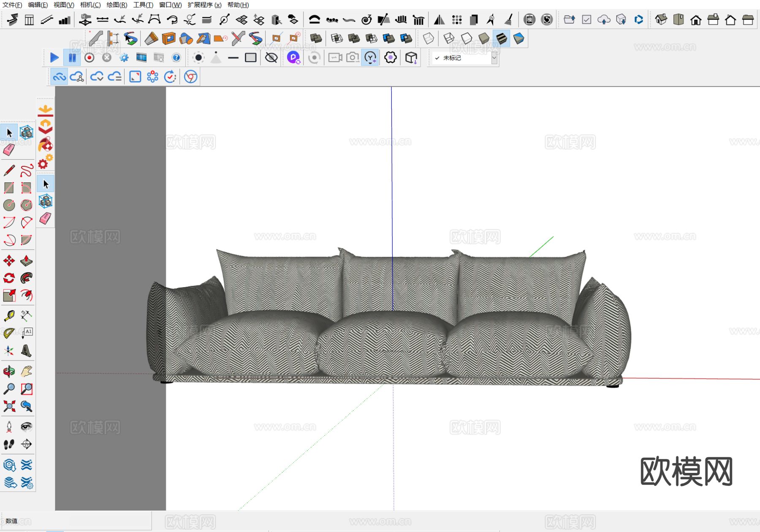Expand the 窗口(W) window menu

[170, 5]
